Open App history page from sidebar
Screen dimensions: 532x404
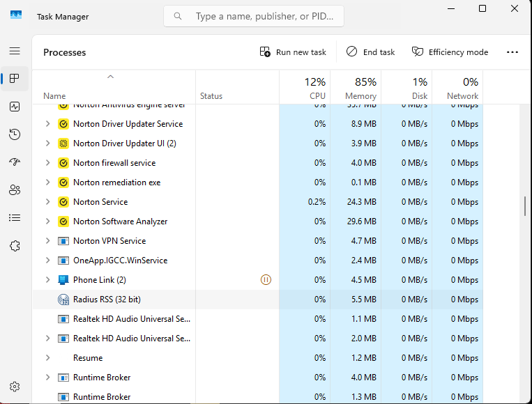click(15, 134)
